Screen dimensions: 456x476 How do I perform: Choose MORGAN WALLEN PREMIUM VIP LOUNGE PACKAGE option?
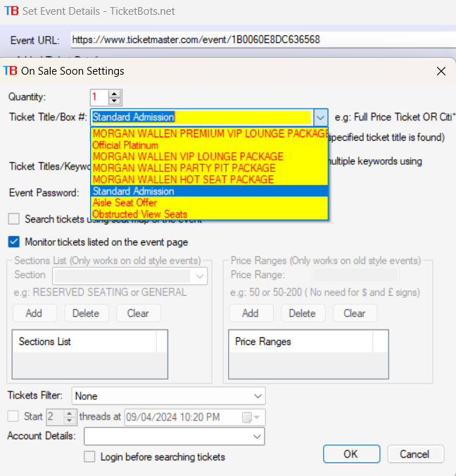point(210,134)
